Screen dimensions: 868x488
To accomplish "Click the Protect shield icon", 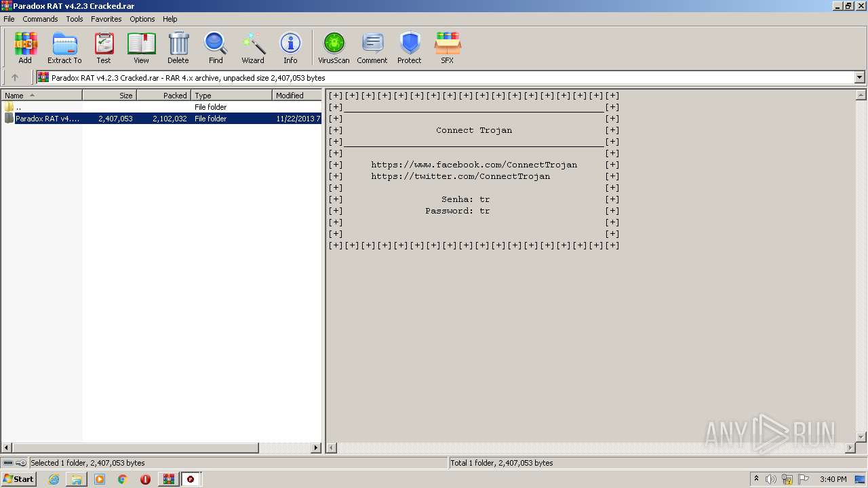I will [x=410, y=47].
